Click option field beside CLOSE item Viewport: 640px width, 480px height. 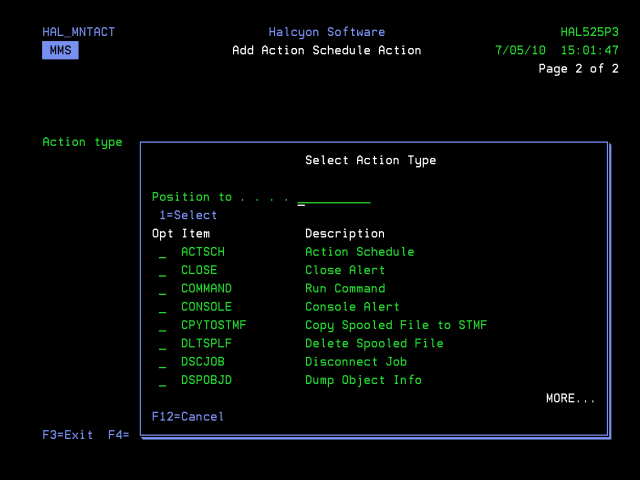coord(162,271)
